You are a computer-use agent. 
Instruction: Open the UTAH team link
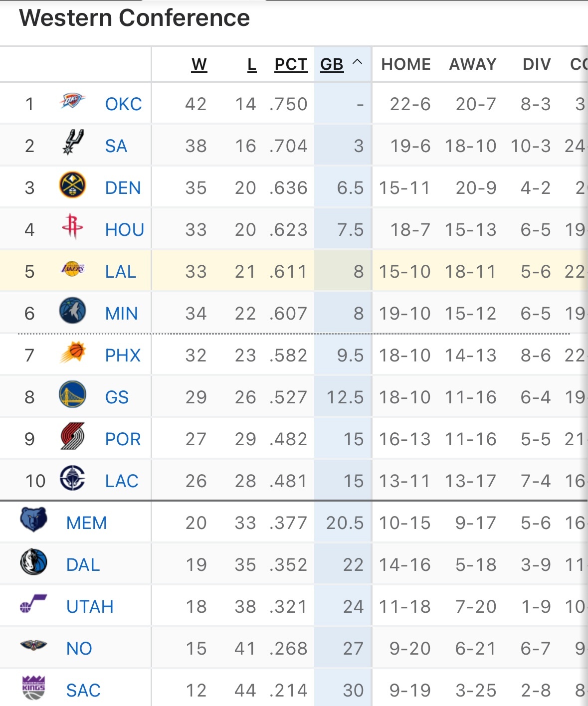pyautogui.click(x=90, y=607)
